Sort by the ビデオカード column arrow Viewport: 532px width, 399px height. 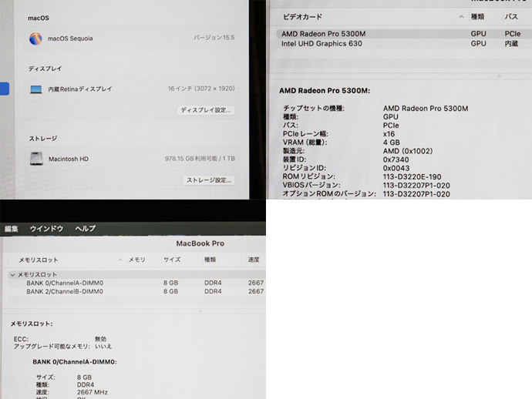click(461, 17)
